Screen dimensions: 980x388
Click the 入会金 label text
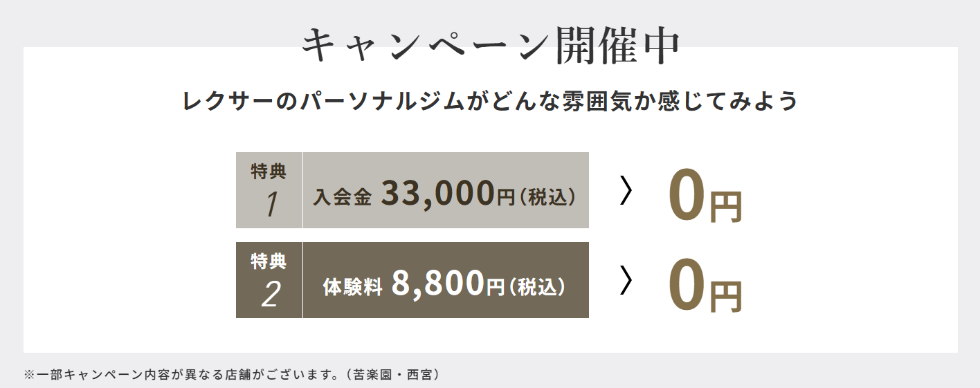pos(343,198)
